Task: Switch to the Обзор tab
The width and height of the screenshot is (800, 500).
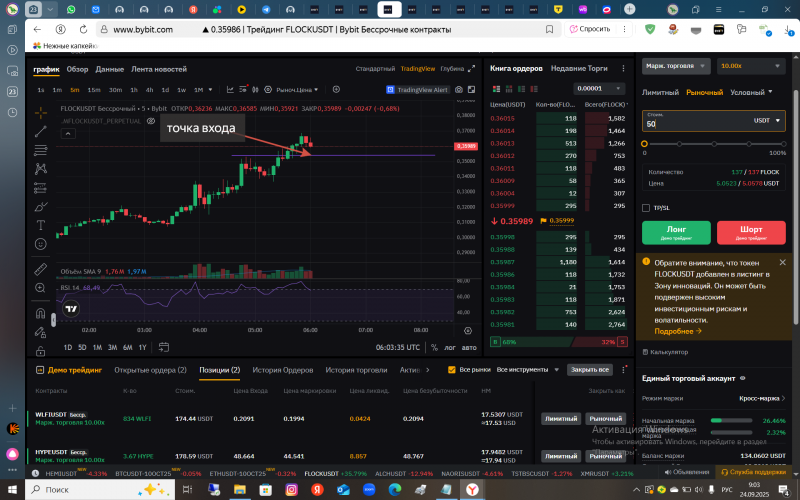Action: 77,69
